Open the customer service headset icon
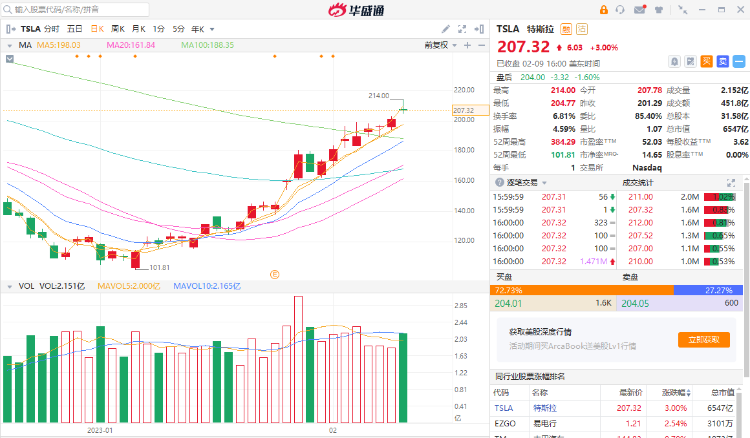The image size is (750, 438). [620, 10]
